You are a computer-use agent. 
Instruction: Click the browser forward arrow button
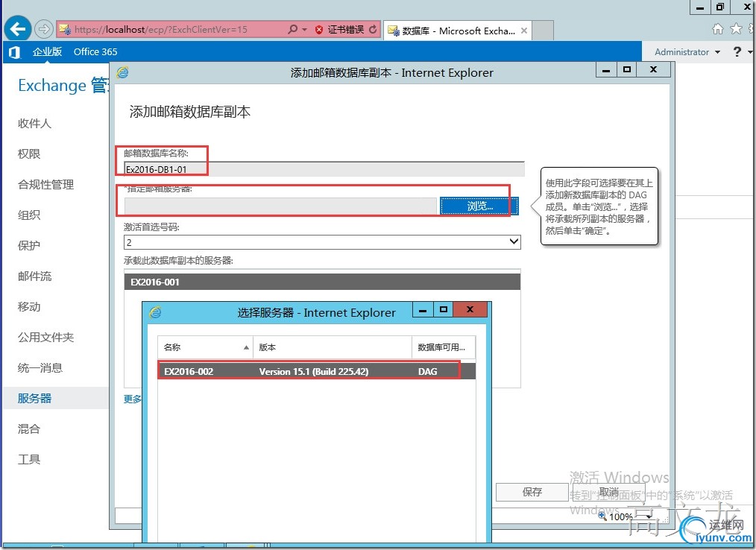43,29
